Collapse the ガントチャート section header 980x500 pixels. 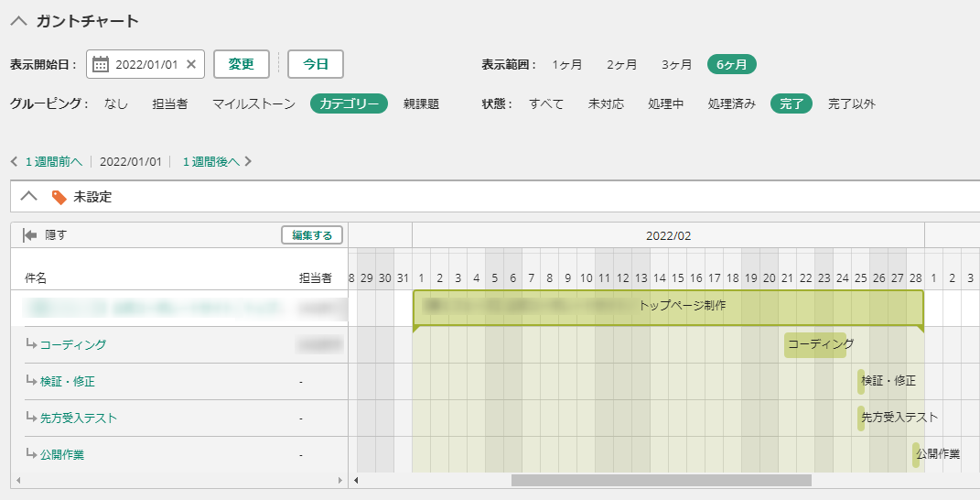[x=18, y=21]
